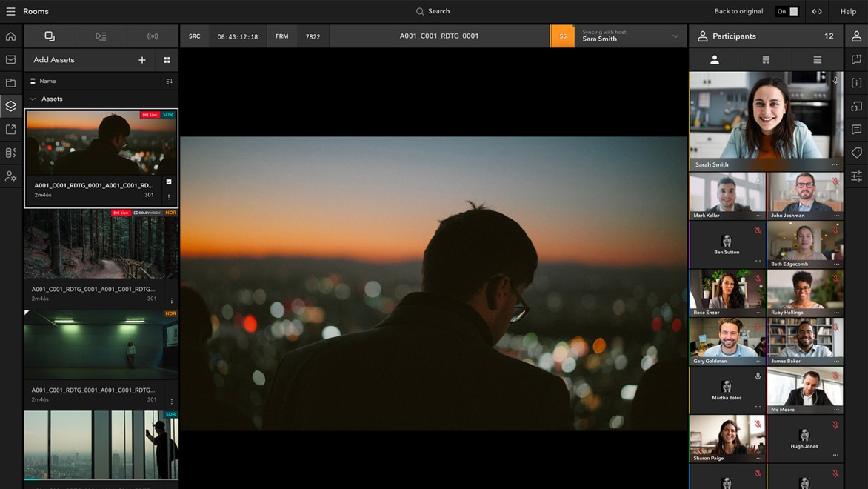Image resolution: width=868 pixels, height=489 pixels.
Task: Toggle Sarah Smith's microphone icon
Action: (x=835, y=81)
